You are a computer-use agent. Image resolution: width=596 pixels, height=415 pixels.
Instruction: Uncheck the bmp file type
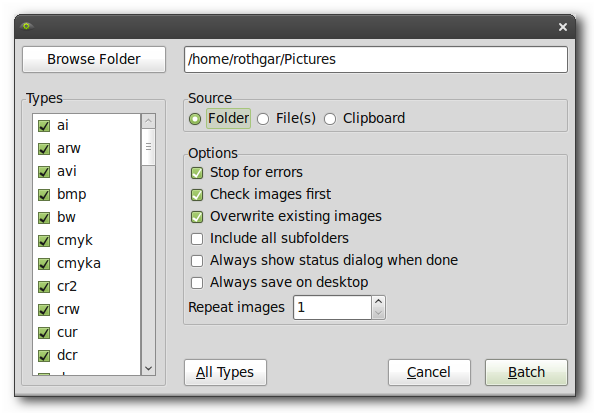(44, 195)
